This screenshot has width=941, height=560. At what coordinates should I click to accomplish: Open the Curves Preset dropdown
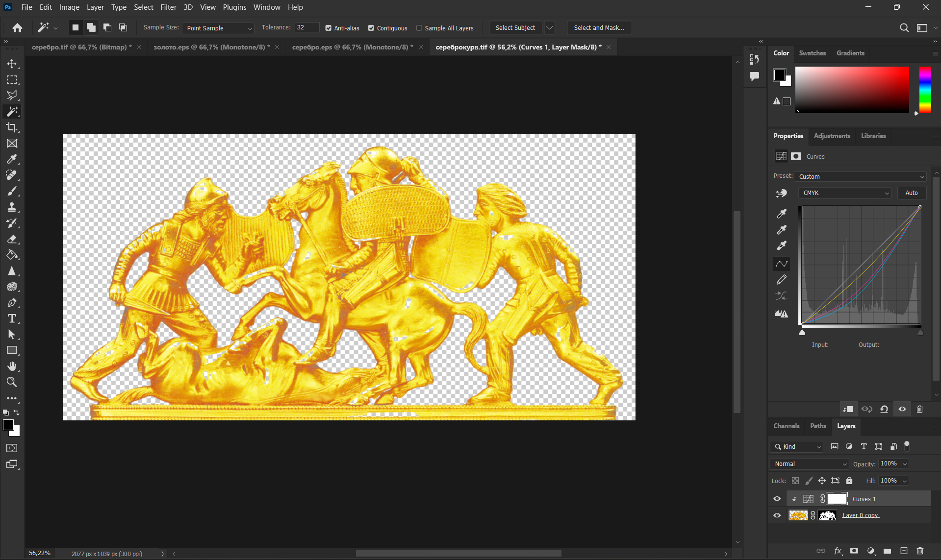[x=861, y=176]
